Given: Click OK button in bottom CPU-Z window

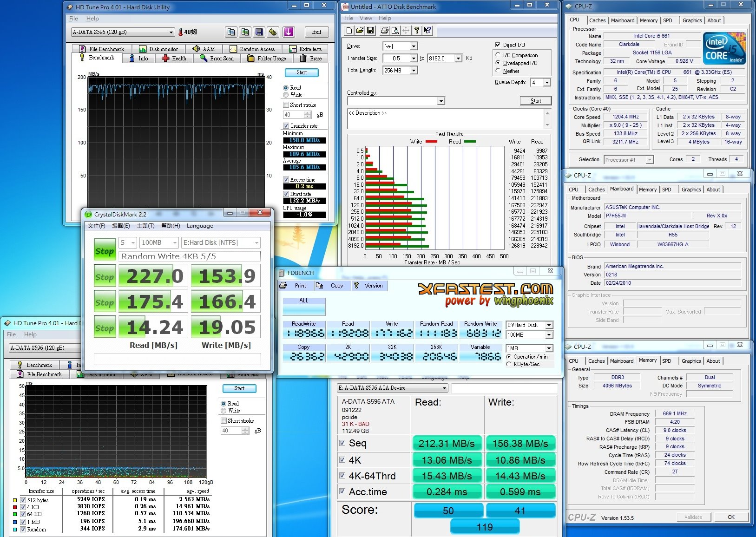Looking at the screenshot, I should pos(731,517).
